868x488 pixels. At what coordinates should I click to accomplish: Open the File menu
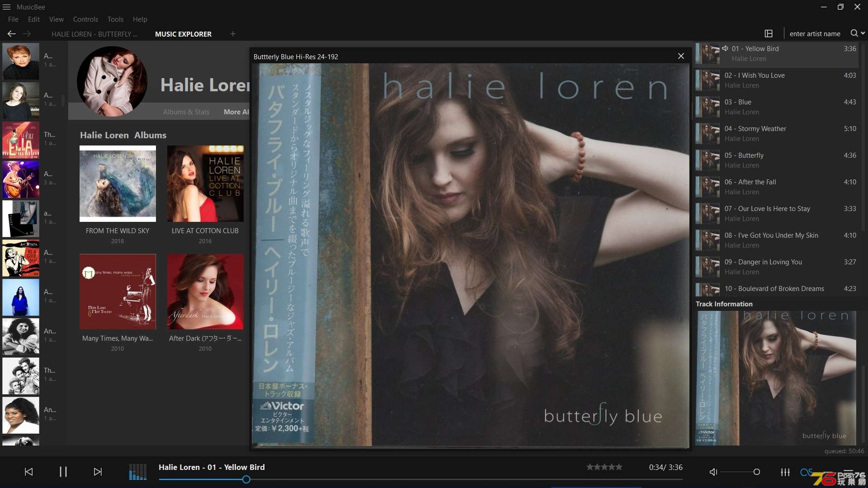click(13, 19)
